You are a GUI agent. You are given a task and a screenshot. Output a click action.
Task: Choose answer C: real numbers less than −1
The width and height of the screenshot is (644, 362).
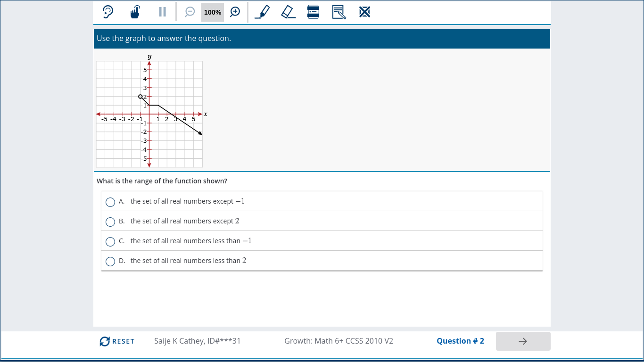tap(322, 241)
